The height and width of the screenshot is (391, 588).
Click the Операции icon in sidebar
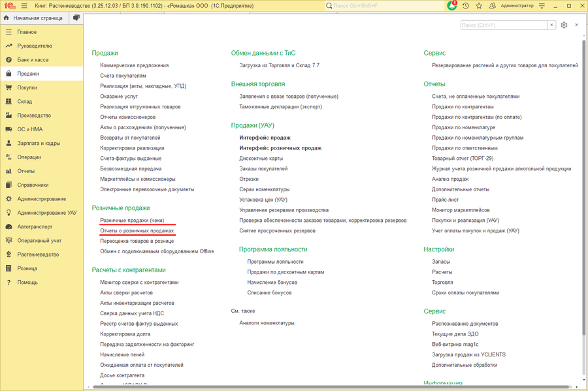point(8,157)
